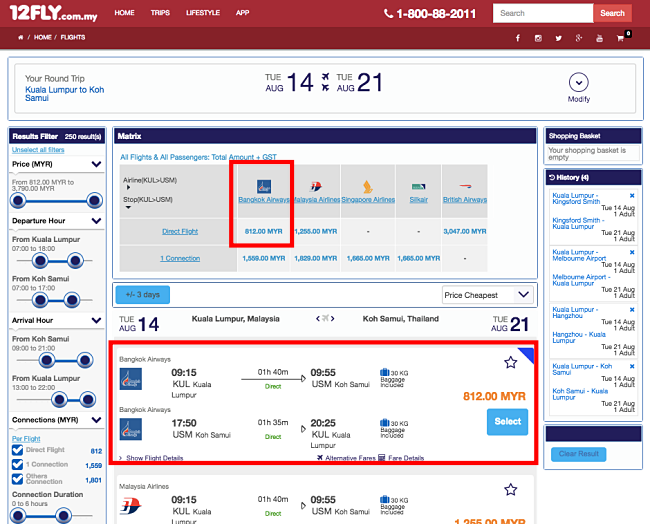The height and width of the screenshot is (524, 650).
Task: Click left handle of Connection Duration slider
Action: (17, 516)
